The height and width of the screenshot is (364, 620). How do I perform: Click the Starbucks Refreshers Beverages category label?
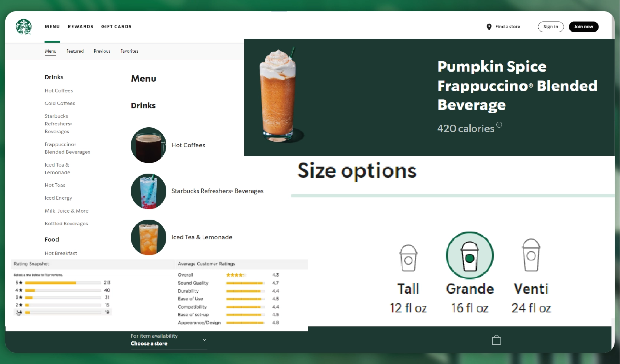pos(218,191)
